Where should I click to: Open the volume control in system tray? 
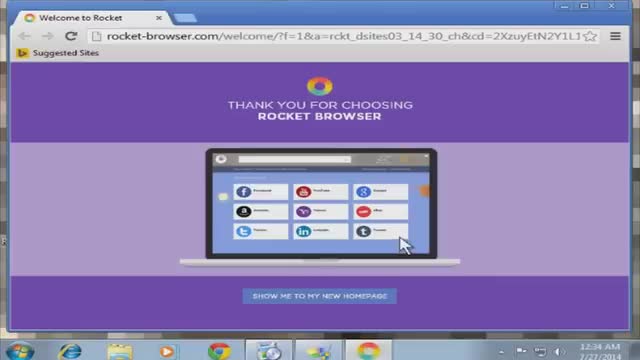point(559,351)
